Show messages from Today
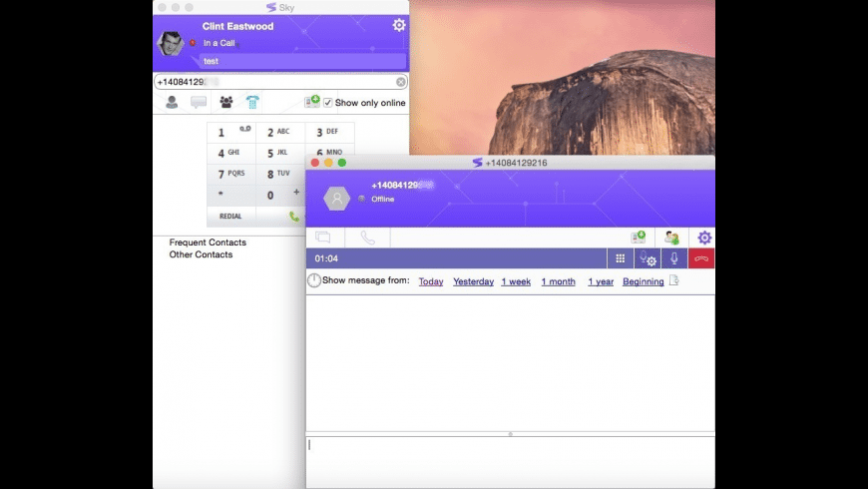This screenshot has width=868, height=489. coord(431,281)
